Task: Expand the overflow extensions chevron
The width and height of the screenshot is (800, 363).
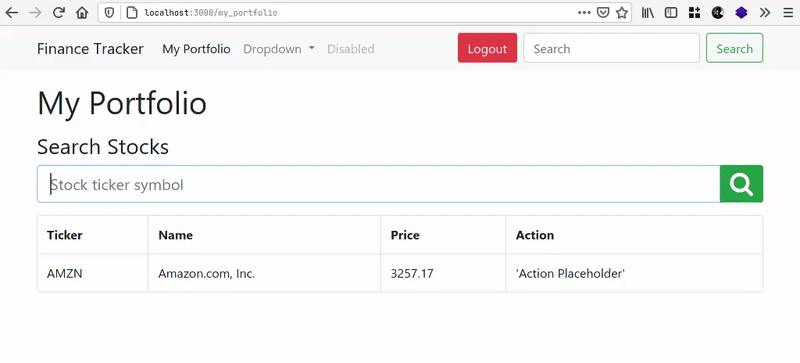Action: [x=764, y=13]
